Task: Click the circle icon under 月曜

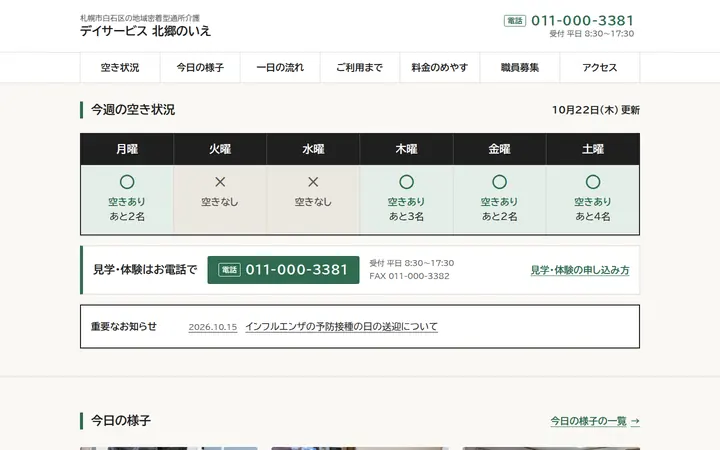Action: coord(127,182)
